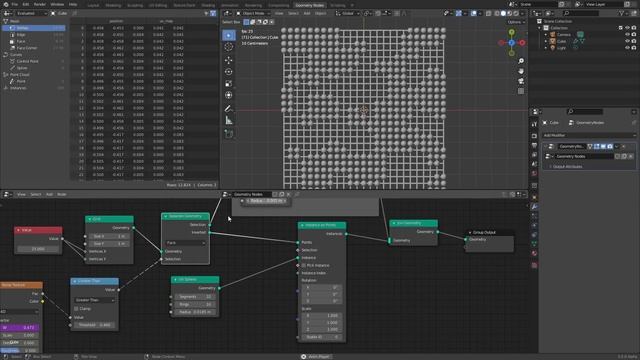The width and height of the screenshot is (640, 360).
Task: Select the Vertex domain in spreadsheet
Action: click(x=34, y=28)
